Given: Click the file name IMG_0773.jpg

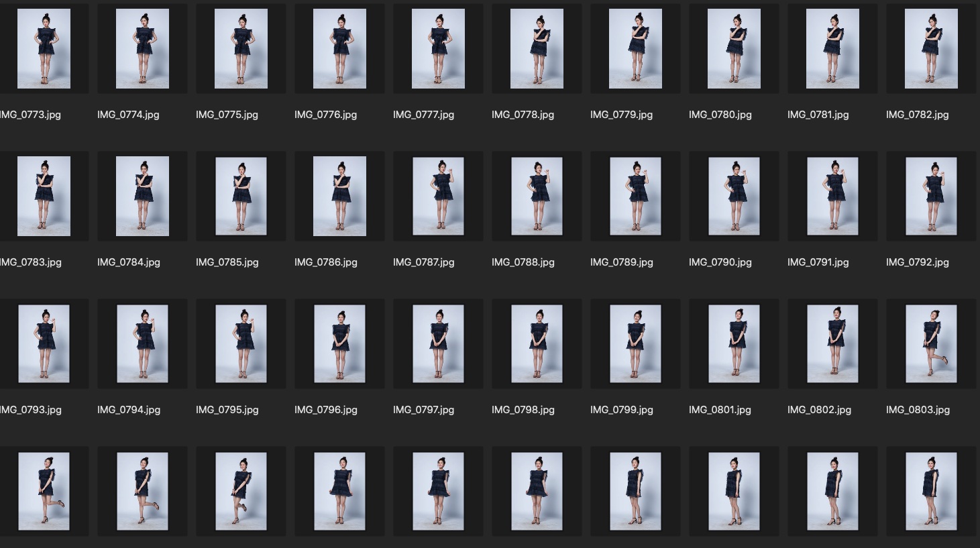Looking at the screenshot, I should 30,115.
